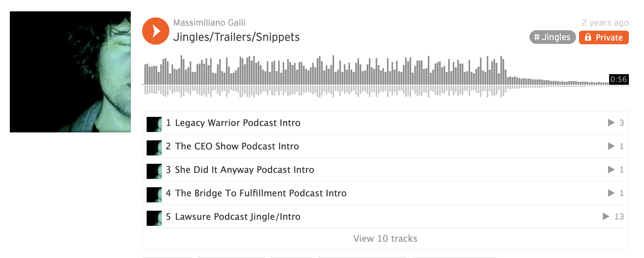Play the Jingles/Trailers/Snippets playlist
This screenshot has width=644, height=258.
click(x=156, y=31)
